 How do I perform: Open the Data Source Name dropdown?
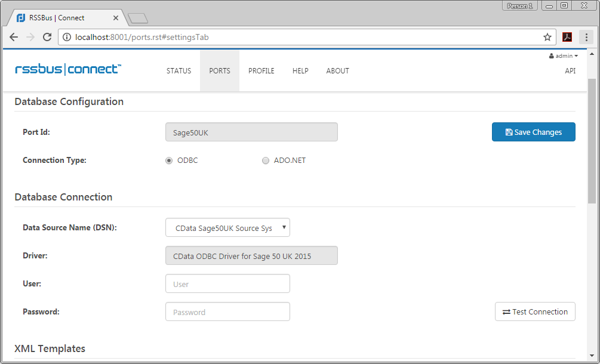coord(227,227)
